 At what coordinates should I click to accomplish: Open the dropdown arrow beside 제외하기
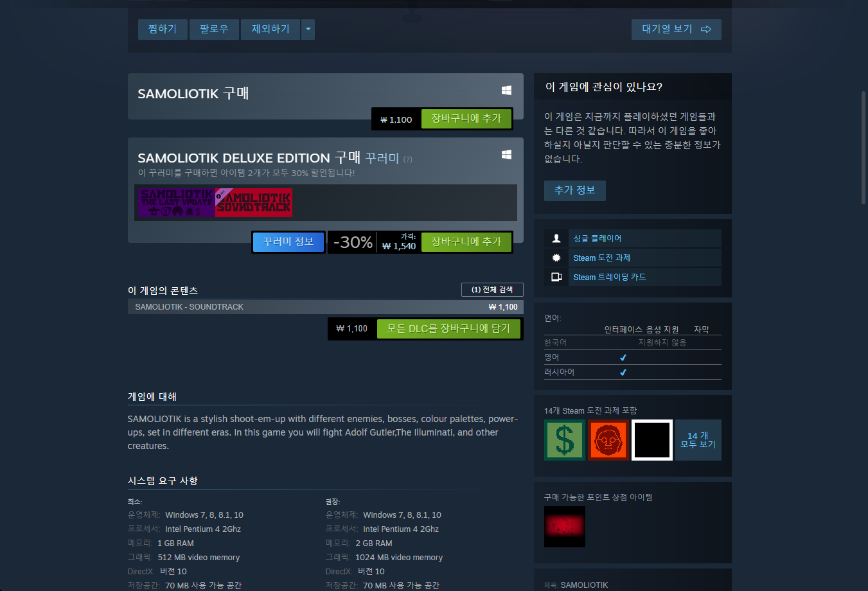coord(308,29)
